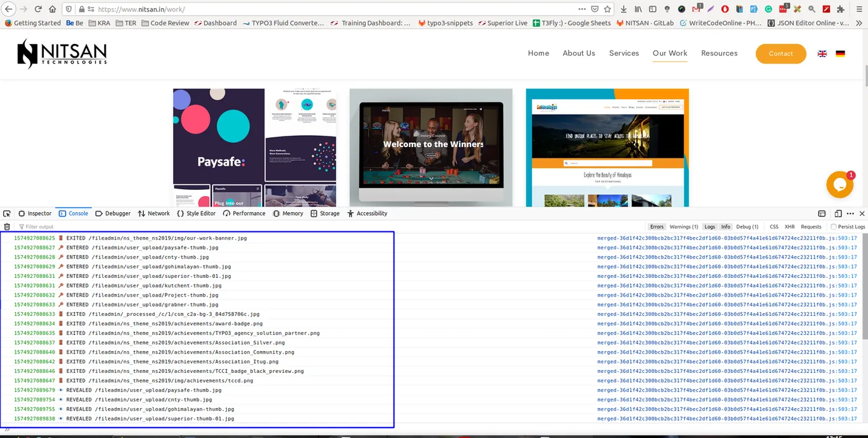Screen dimensions: 868x438
Task: Switch to the Storage tab
Action: [x=325, y=213]
